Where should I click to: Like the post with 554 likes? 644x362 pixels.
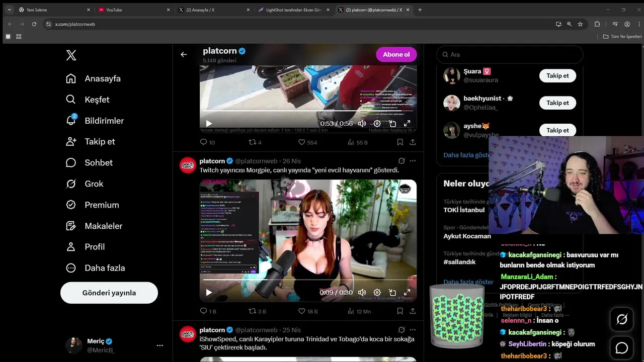click(307, 142)
